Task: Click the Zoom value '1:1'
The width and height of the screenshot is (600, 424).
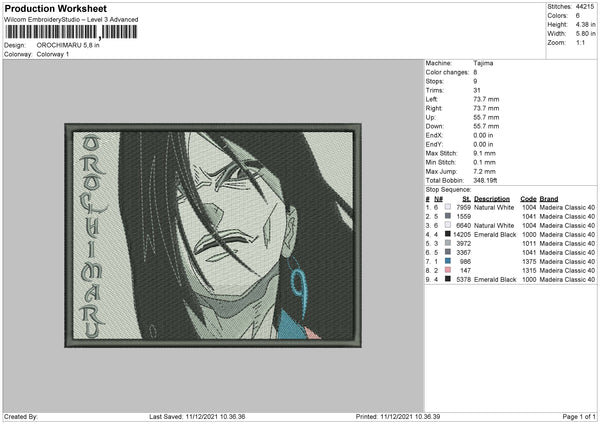Action: (x=580, y=43)
